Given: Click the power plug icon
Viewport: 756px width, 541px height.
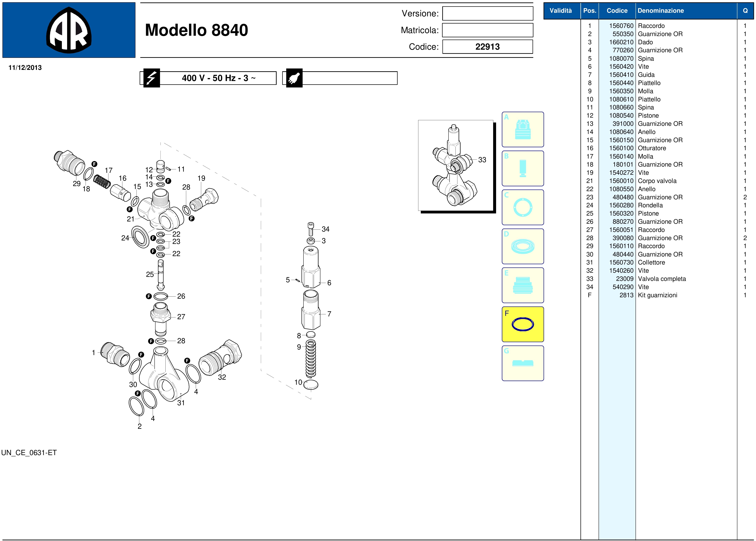Looking at the screenshot, I should (x=294, y=78).
